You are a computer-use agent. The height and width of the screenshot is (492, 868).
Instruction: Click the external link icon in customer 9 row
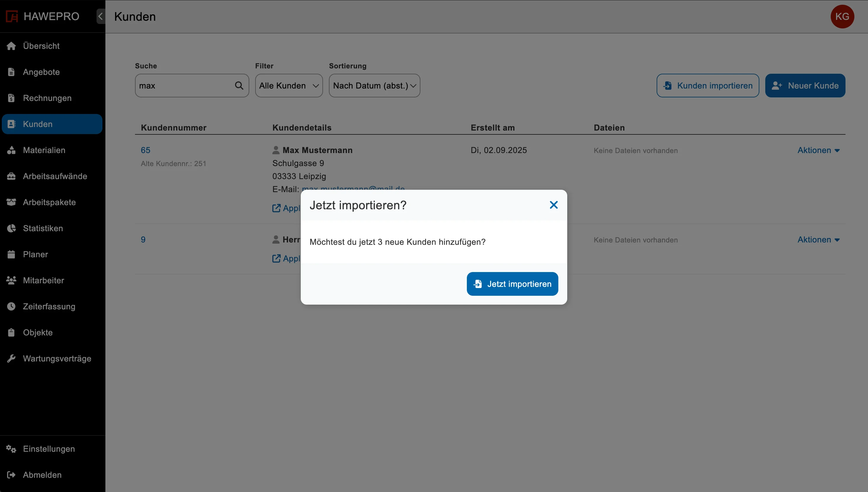point(276,258)
